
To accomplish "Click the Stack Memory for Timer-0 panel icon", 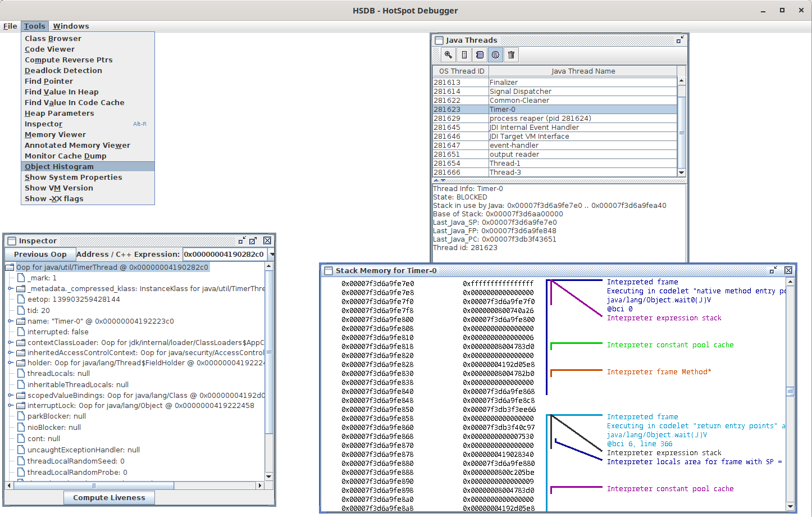I will click(329, 270).
